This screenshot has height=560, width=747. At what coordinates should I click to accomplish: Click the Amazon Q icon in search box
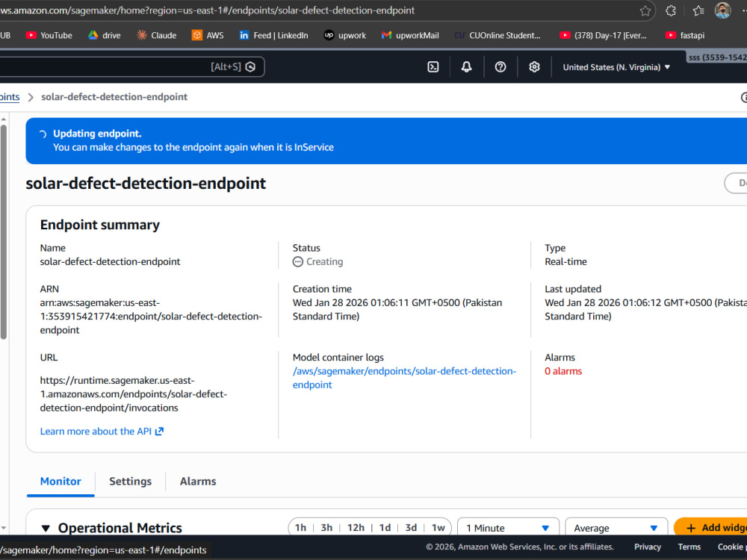[x=250, y=67]
